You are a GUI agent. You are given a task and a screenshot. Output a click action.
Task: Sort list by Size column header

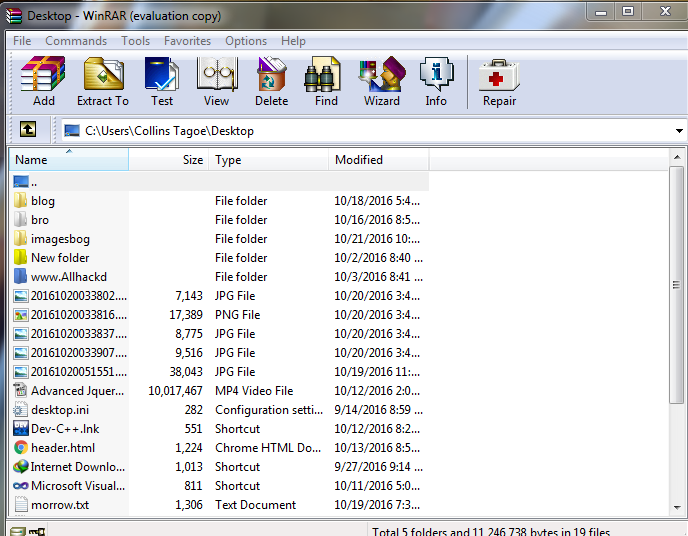tap(168, 159)
